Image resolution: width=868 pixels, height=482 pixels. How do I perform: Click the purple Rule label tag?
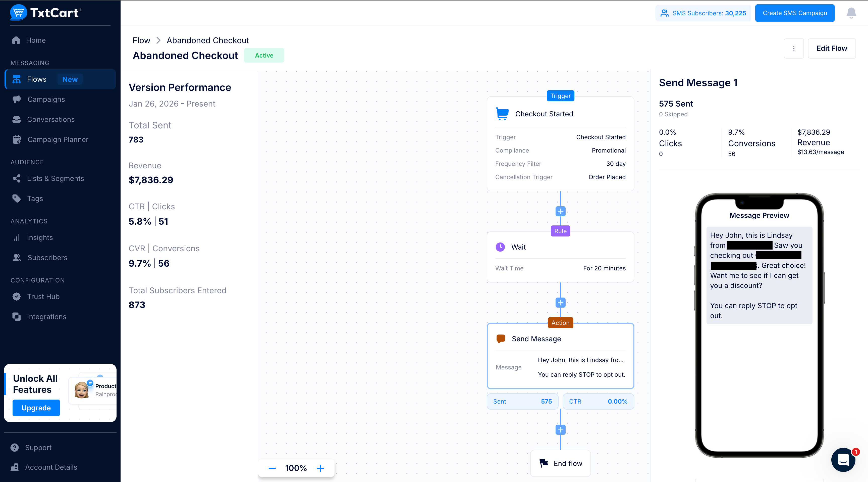point(560,231)
